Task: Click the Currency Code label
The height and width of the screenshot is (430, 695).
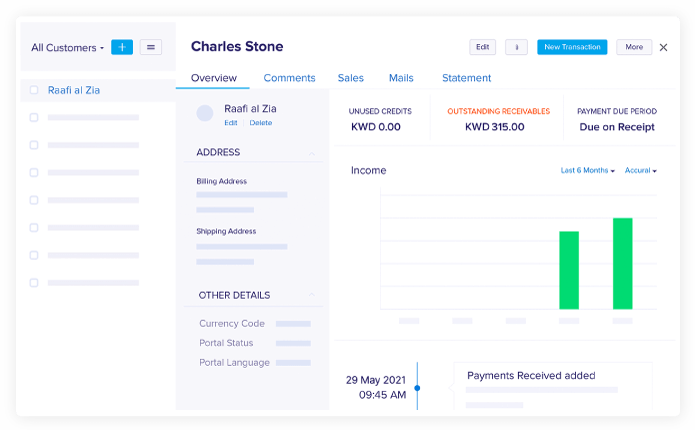Action: tap(232, 324)
